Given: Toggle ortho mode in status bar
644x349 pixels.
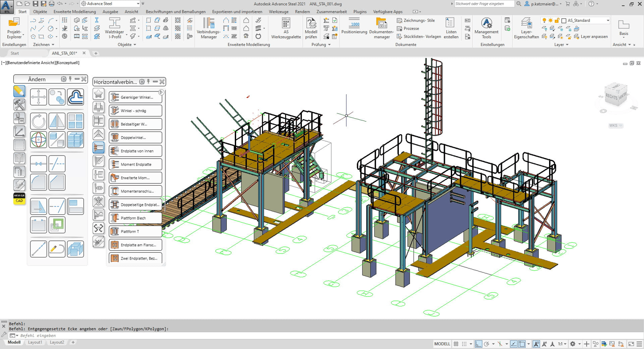Looking at the screenshot, I should pos(479,344).
